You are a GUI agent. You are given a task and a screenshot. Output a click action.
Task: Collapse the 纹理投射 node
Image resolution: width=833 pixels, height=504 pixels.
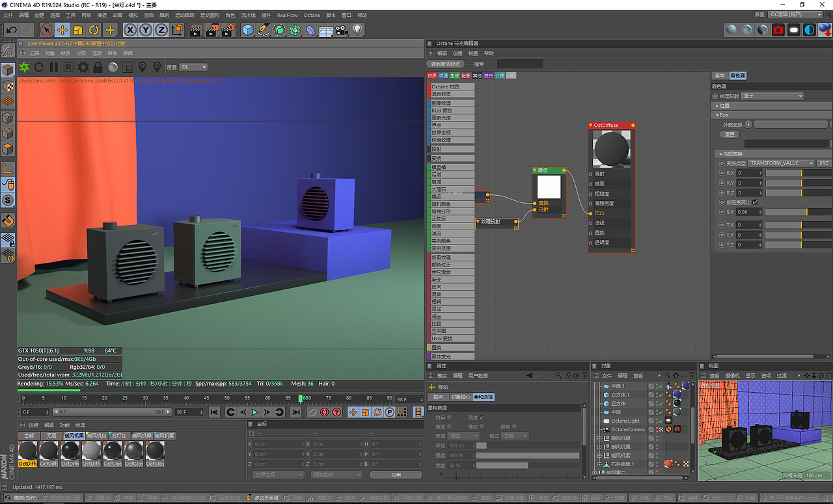coord(478,222)
